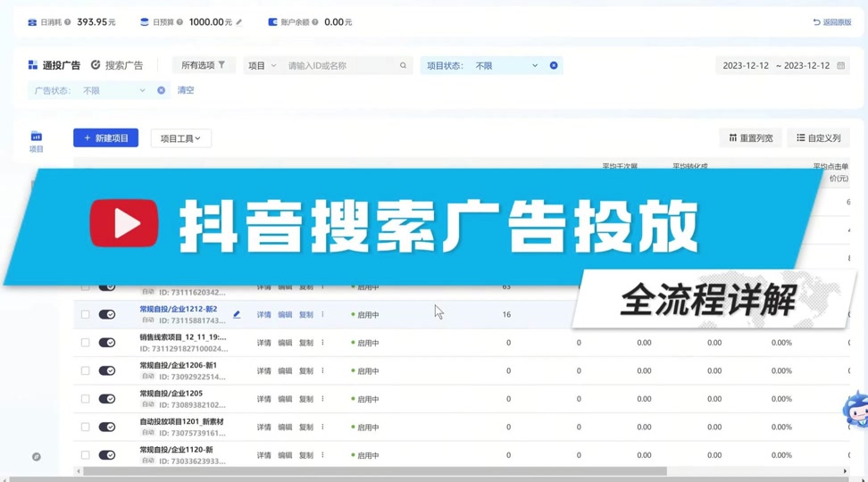The image size is (868, 482).
Task: Switch to the 搜索广告 tab
Action: point(117,65)
